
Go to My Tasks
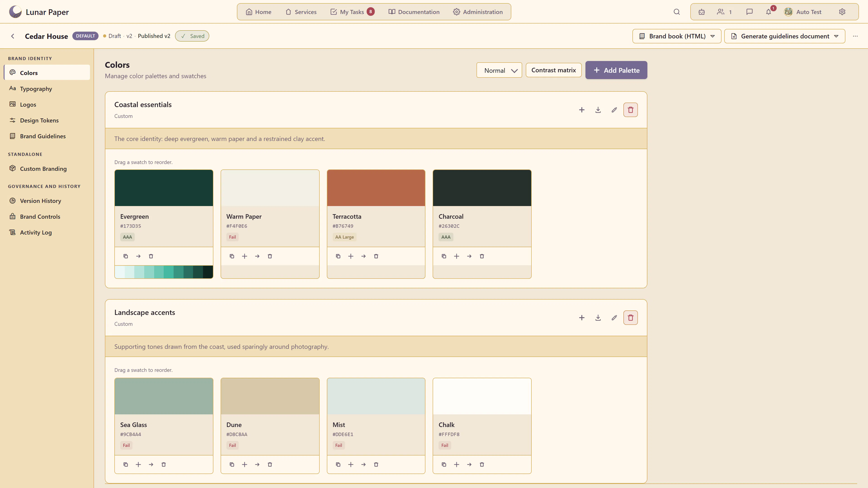352,12
